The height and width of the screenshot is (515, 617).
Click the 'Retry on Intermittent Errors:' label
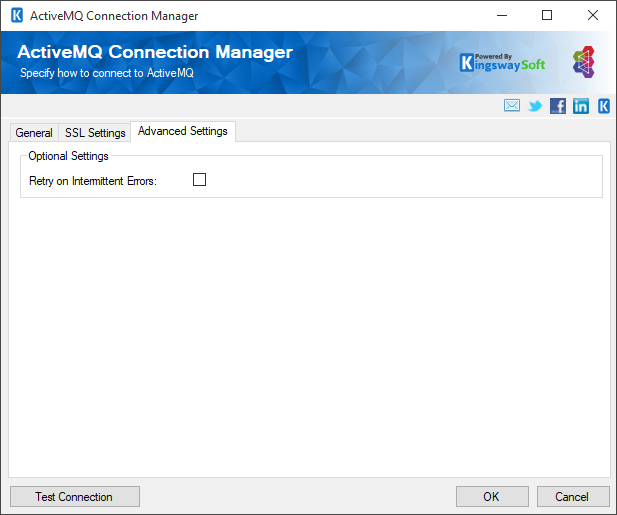(93, 181)
